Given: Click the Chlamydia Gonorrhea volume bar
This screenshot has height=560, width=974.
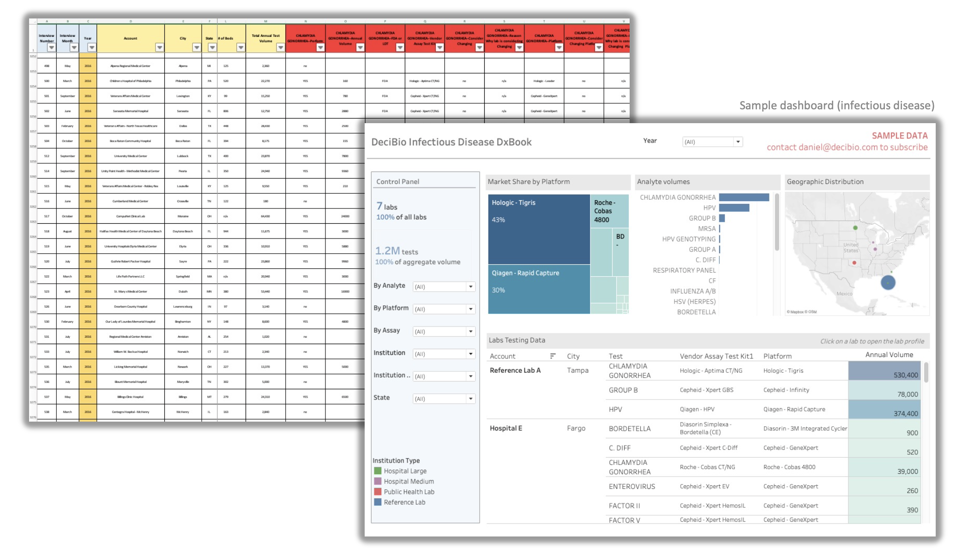Looking at the screenshot, I should click(x=744, y=197).
